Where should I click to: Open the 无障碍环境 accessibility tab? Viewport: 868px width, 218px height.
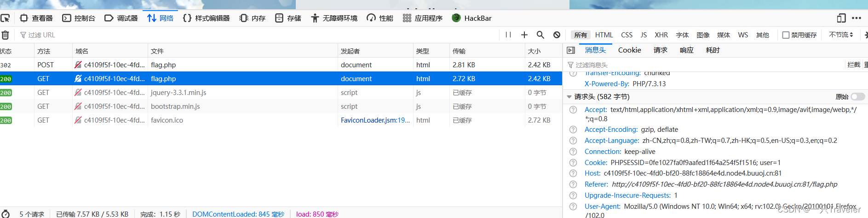point(334,18)
